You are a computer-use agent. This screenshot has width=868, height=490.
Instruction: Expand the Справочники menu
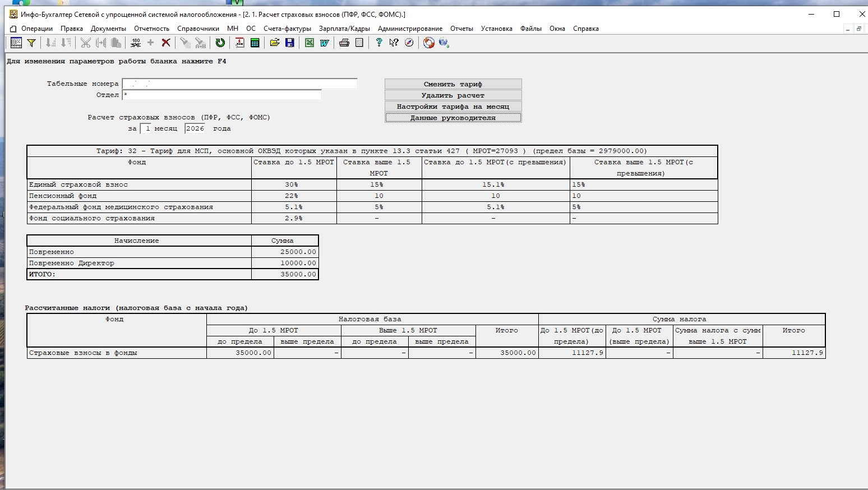point(198,29)
